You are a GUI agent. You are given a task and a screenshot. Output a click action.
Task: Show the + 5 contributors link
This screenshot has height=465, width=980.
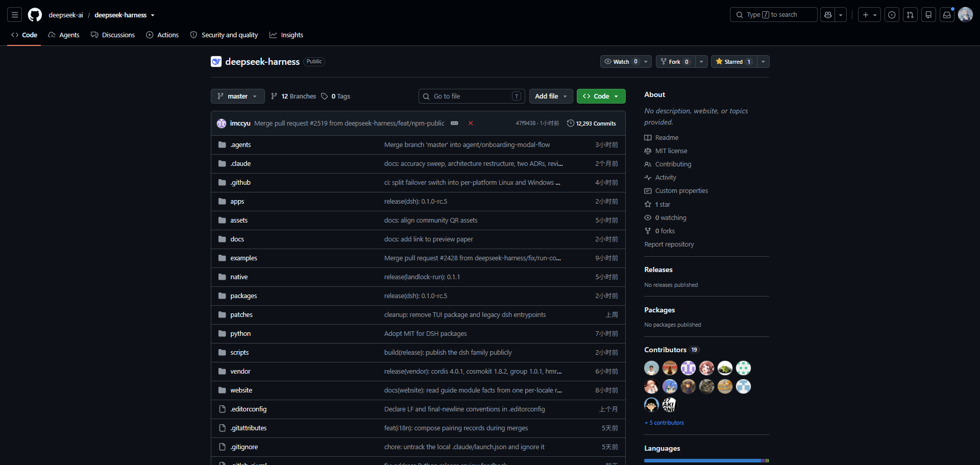664,423
